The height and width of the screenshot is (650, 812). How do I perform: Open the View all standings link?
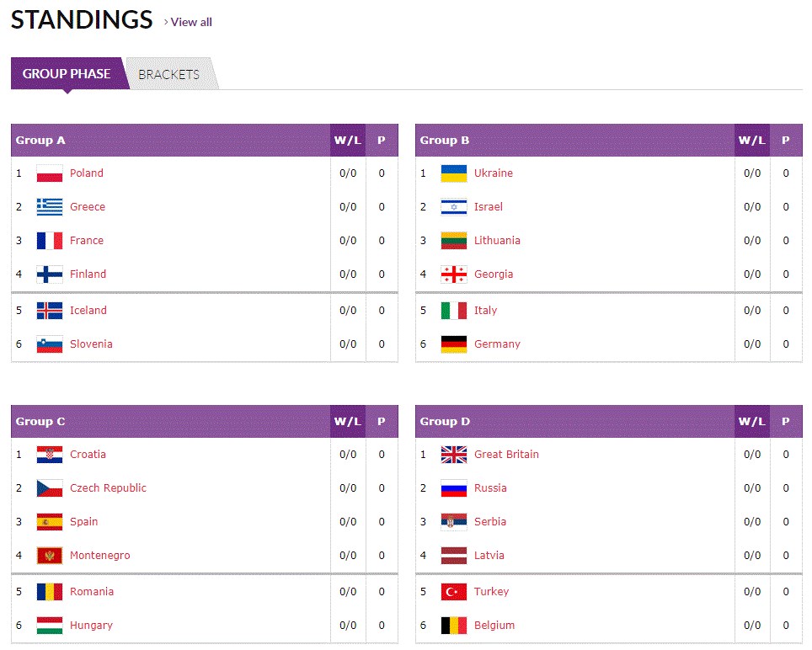tap(190, 22)
